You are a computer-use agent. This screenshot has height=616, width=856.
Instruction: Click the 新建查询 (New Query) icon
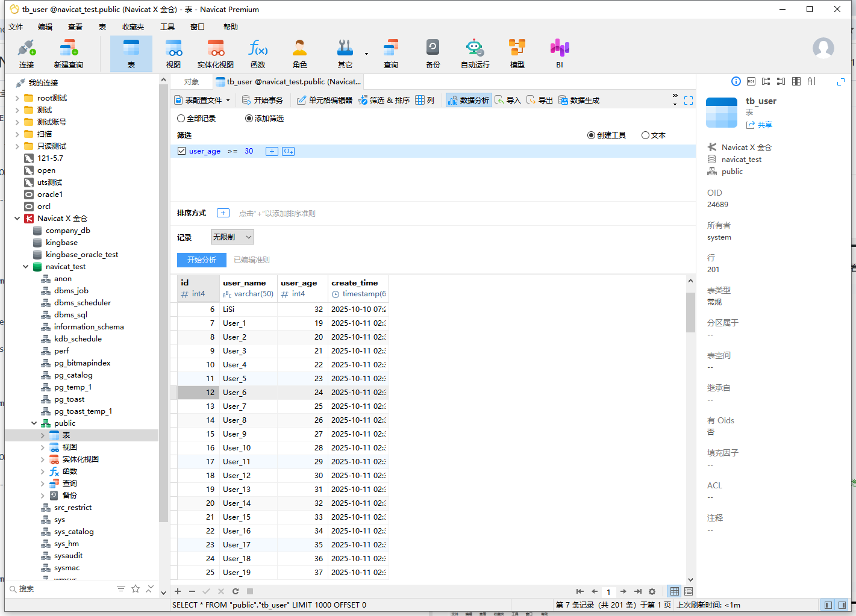[68, 54]
